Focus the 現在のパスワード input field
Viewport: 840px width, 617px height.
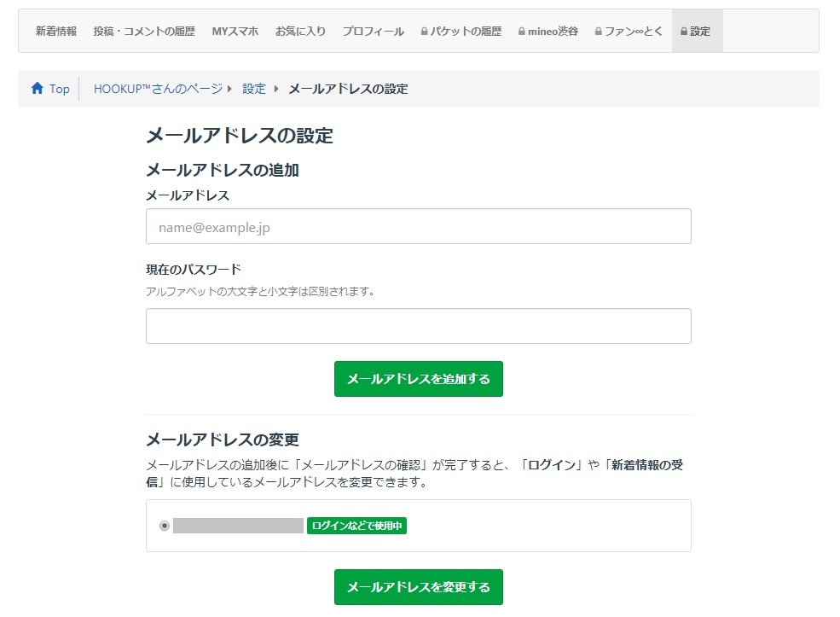coord(418,326)
